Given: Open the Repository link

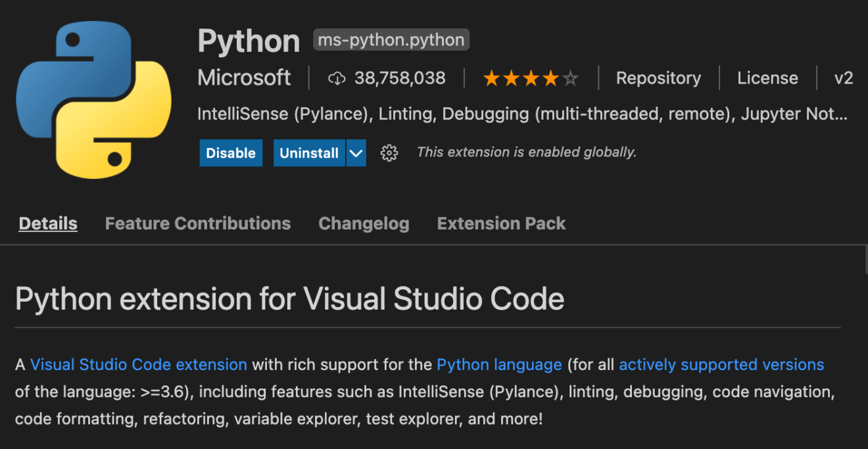Looking at the screenshot, I should click(658, 78).
